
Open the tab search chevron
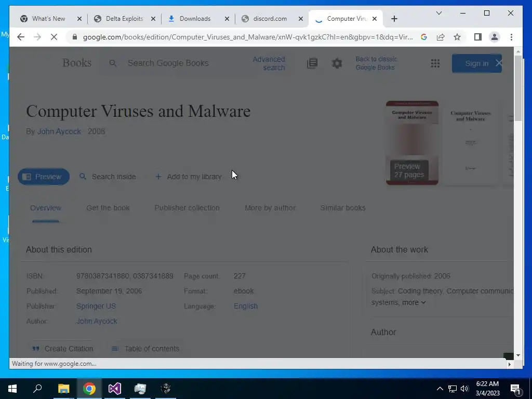coord(438,13)
